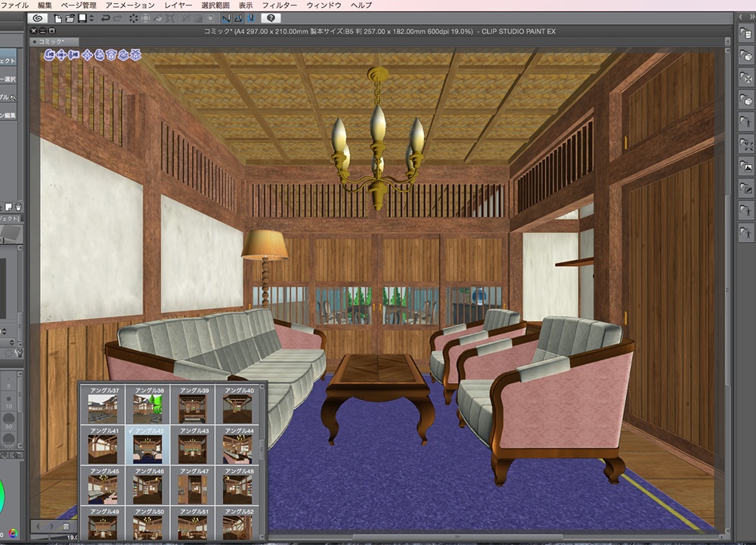The height and width of the screenshot is (545, 756).
Task: Open the help question-mark button
Action: pyautogui.click(x=271, y=18)
